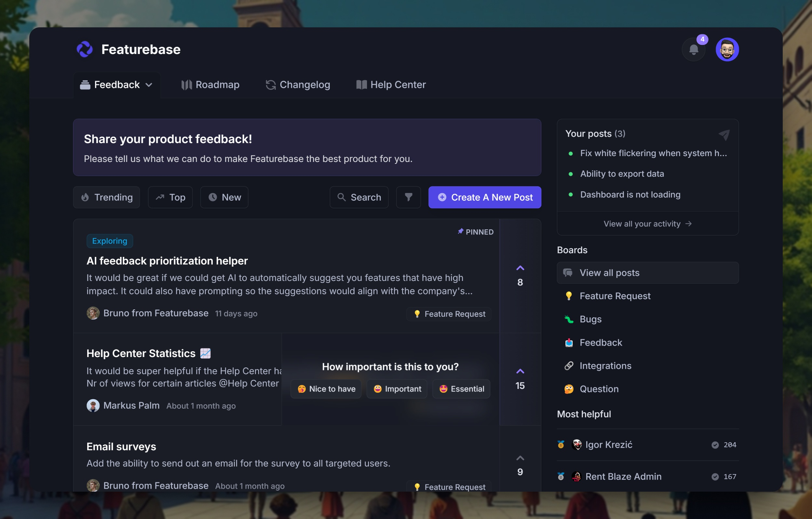
Task: Click the lightbulb Feature Request board icon
Action: 570,296
